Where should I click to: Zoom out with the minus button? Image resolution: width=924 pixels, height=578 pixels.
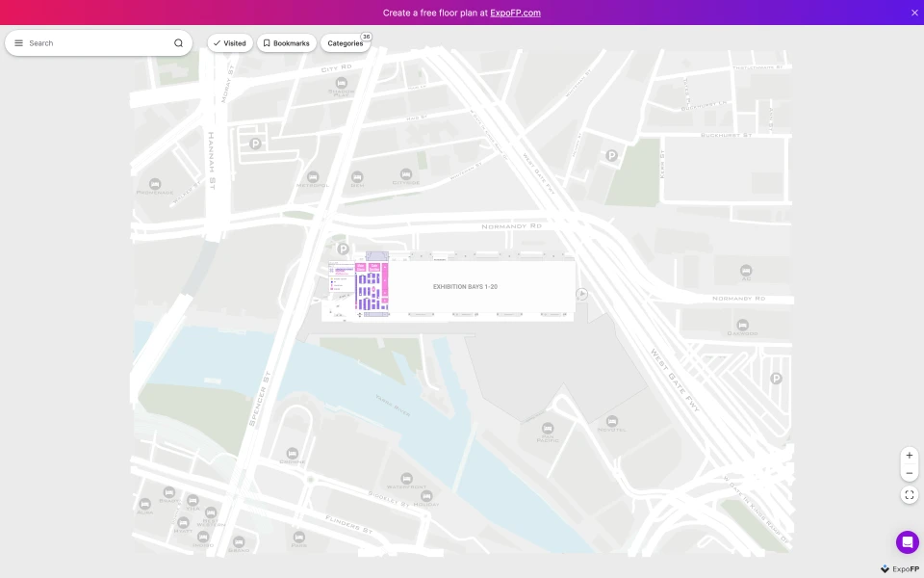(910, 473)
